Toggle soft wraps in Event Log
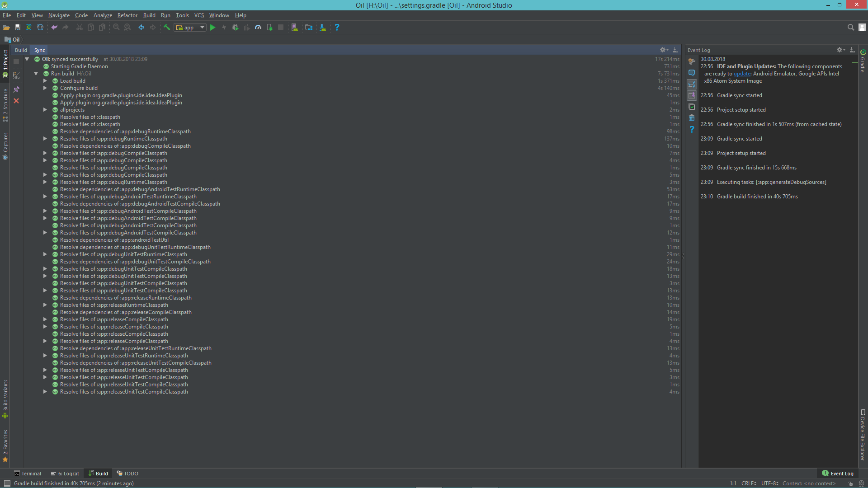This screenshot has height=488, width=868. point(692,84)
